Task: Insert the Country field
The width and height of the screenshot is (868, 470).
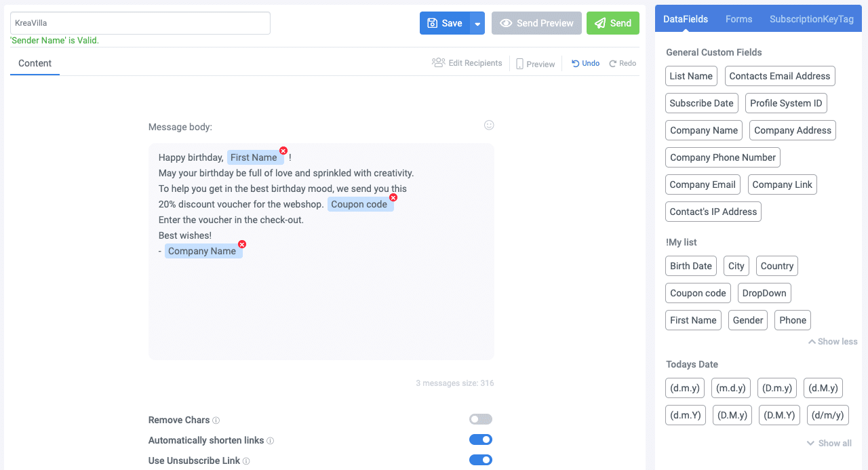Action: coord(777,266)
